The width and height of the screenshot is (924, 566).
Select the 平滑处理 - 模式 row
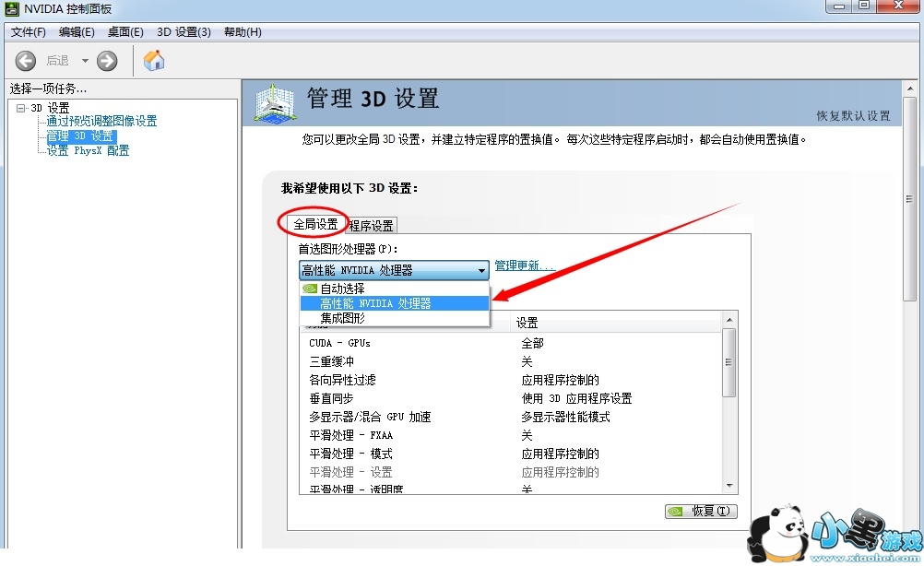510,454
